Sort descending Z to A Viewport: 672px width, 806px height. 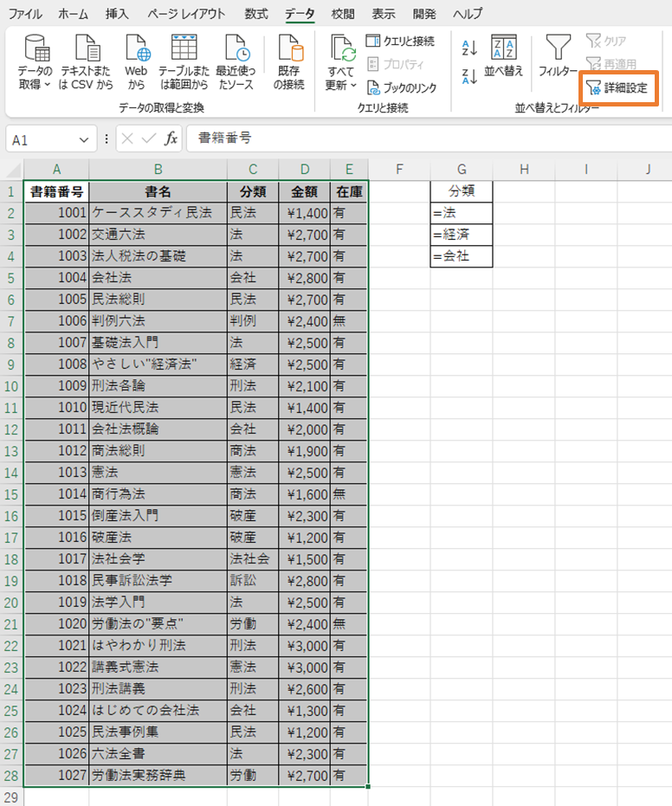coord(469,76)
